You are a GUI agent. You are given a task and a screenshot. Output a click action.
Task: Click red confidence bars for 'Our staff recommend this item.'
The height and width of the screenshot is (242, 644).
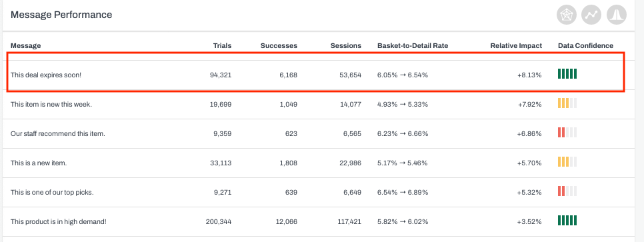coord(567,132)
